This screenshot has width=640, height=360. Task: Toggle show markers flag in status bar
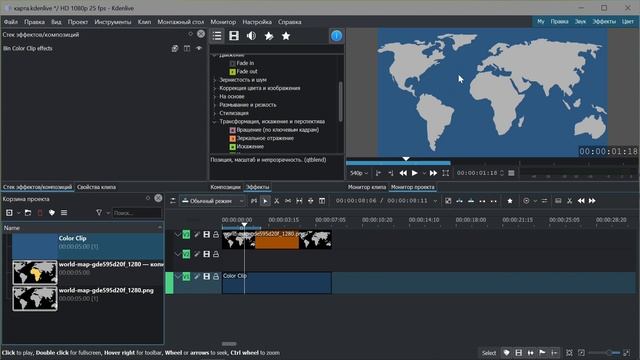click(x=542, y=353)
